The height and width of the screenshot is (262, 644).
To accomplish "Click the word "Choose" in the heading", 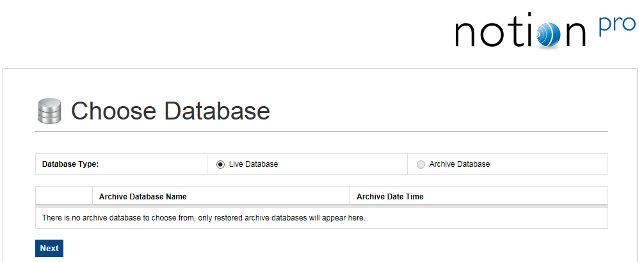I will pos(114,111).
